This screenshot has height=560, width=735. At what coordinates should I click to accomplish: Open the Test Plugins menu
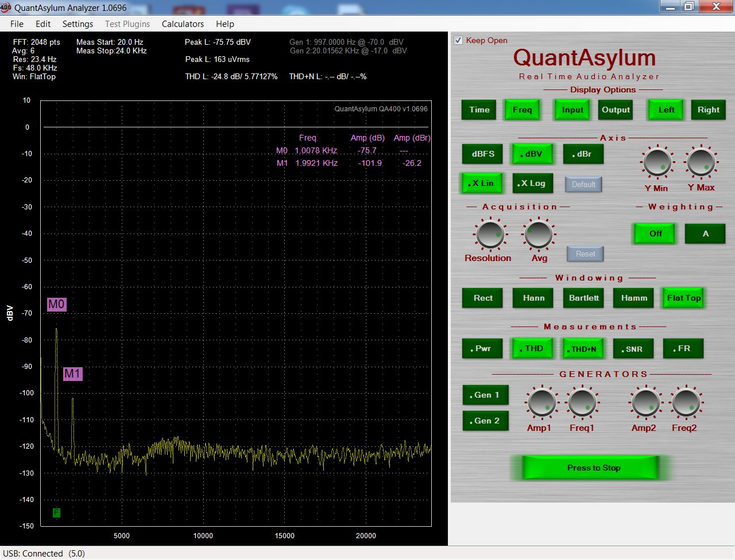tap(127, 24)
